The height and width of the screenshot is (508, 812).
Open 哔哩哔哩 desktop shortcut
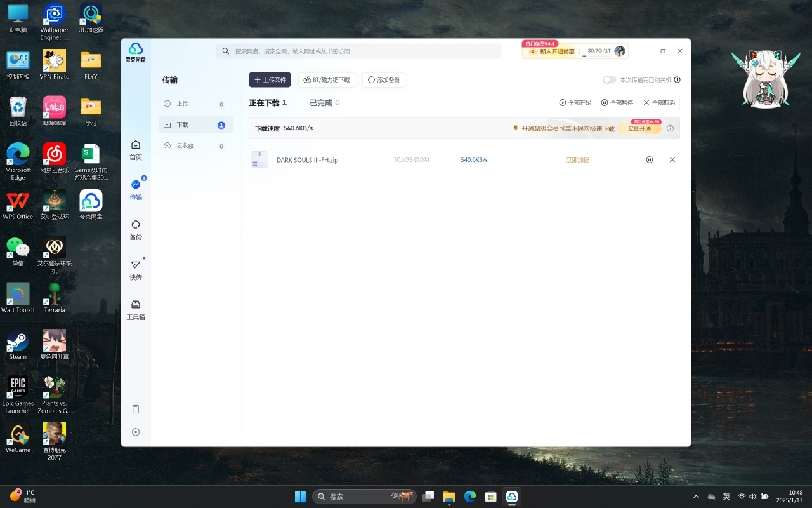55,112
